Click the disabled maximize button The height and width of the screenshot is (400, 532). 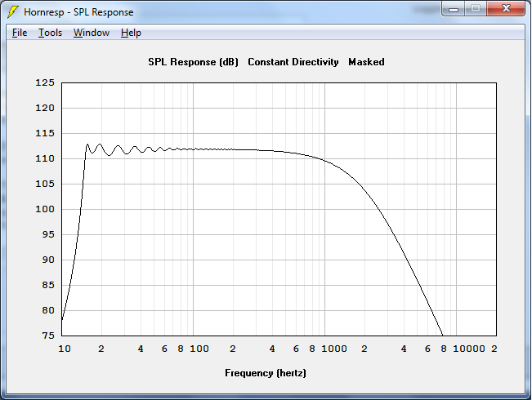[476, 9]
